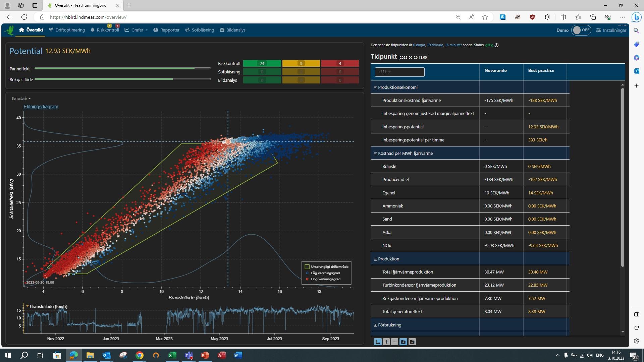Click the ruler/units icon below the table

(x=378, y=342)
